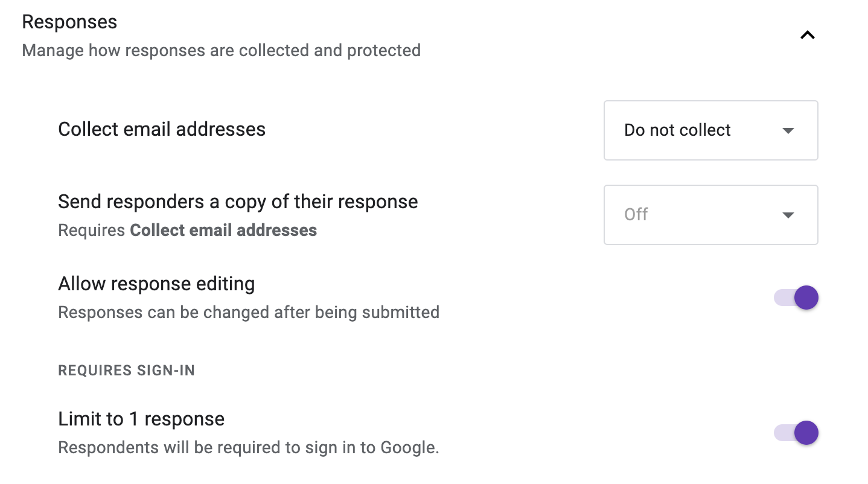Screen dimensions: 868x484
Task: Click the REQUIRES SIGN-IN subheading
Action: pos(127,371)
